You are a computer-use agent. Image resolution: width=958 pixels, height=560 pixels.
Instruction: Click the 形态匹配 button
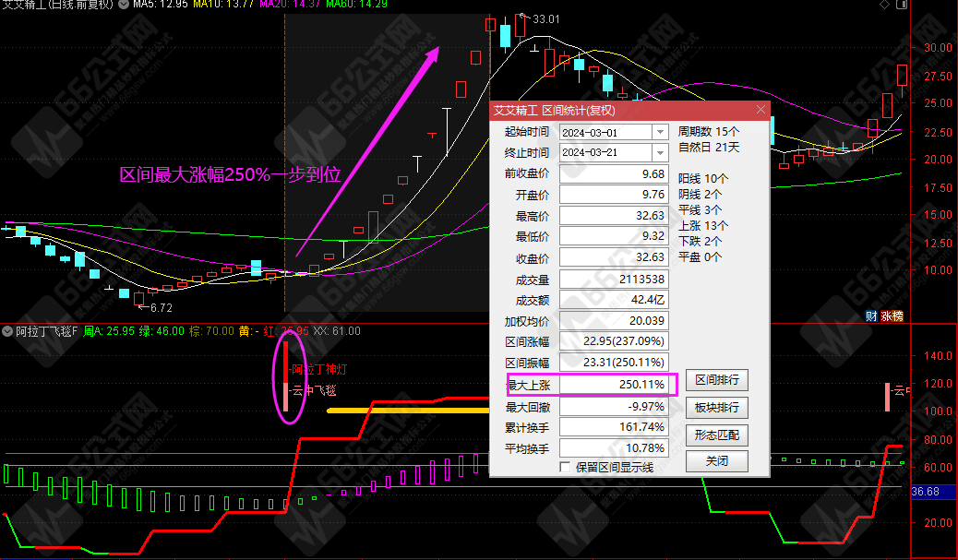point(716,435)
